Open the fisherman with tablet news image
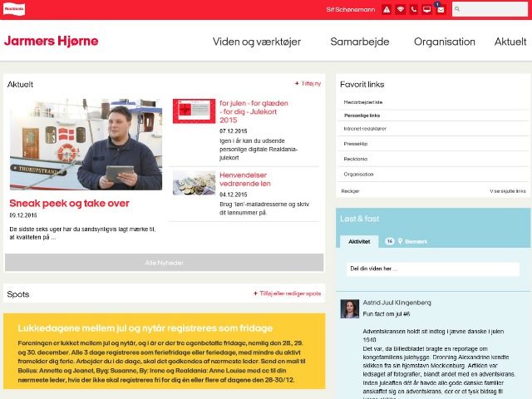The image size is (532, 399). pyautogui.click(x=86, y=145)
